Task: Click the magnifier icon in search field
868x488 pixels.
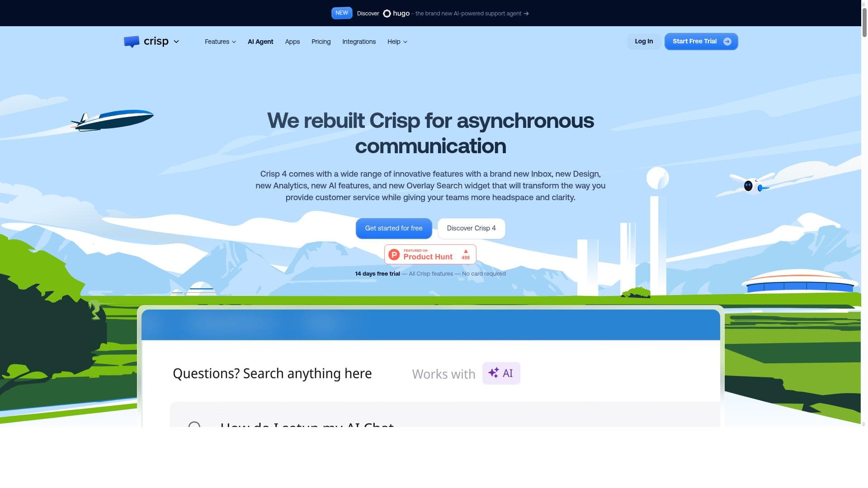Action: (194, 425)
